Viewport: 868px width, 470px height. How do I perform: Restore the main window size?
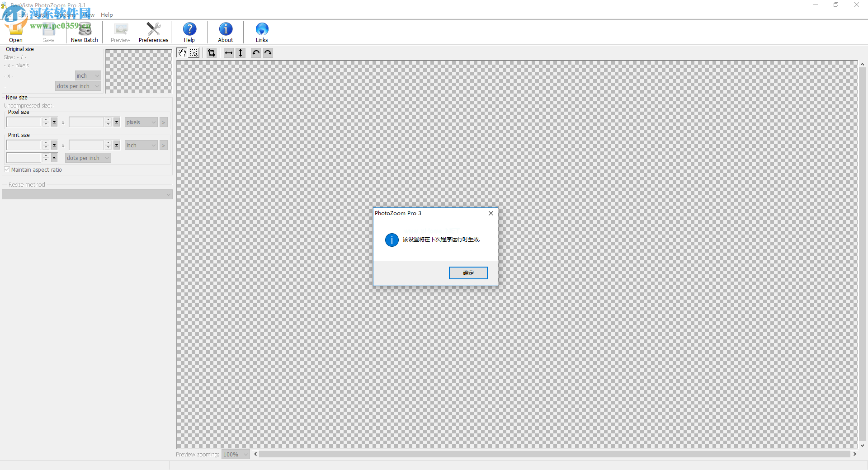[x=836, y=5]
